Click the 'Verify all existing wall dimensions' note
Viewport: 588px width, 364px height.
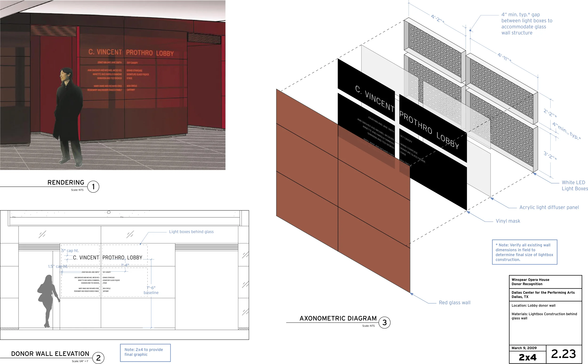coord(524,252)
